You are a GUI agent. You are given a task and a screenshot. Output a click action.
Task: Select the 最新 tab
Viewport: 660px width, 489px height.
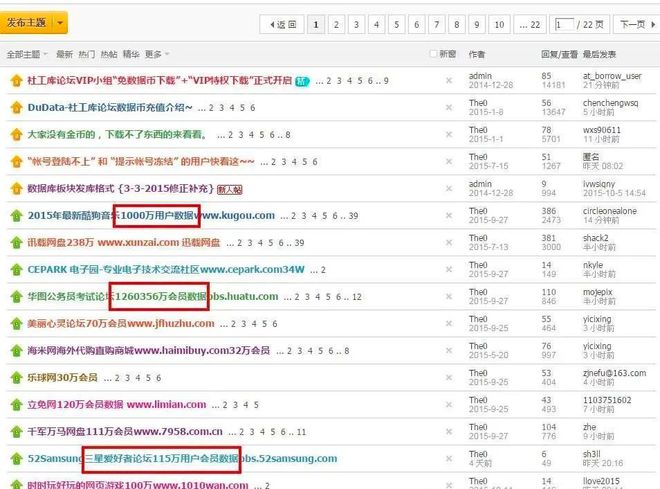[64, 54]
